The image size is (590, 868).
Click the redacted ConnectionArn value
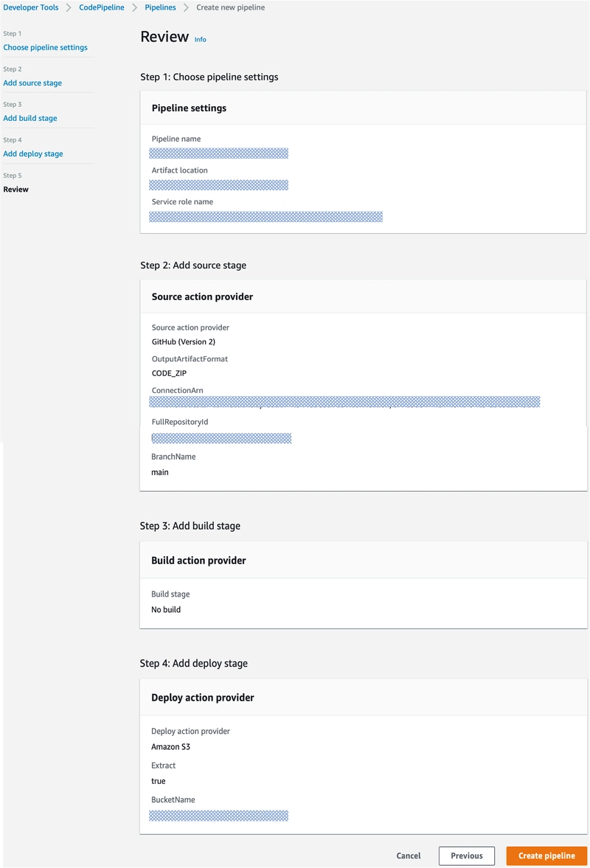[344, 402]
